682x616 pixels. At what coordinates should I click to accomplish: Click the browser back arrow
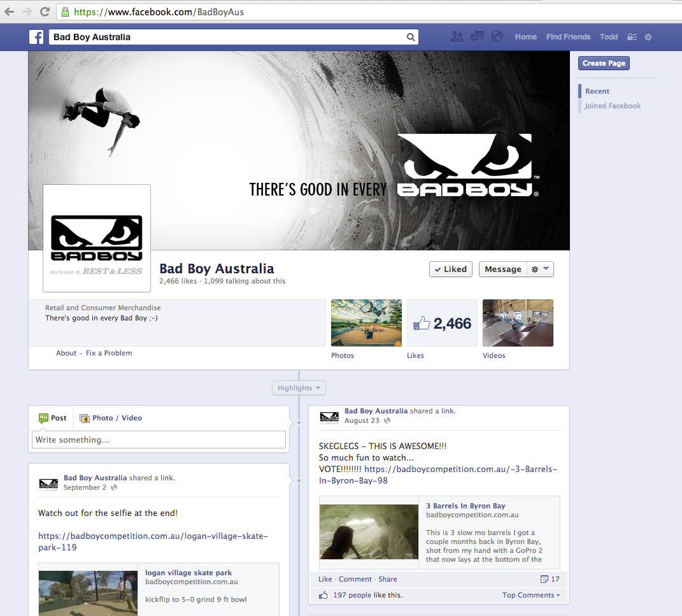(x=9, y=11)
